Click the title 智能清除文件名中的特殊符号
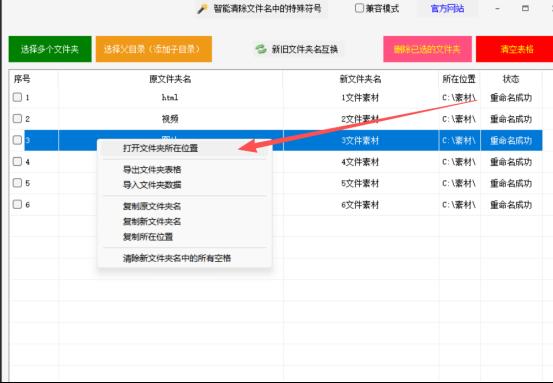The image size is (553, 383). pos(267,9)
